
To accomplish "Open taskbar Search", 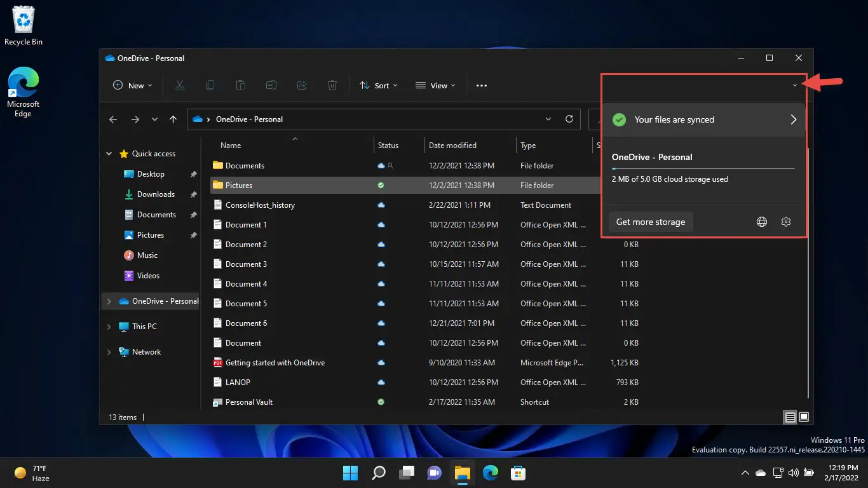I will 379,473.
